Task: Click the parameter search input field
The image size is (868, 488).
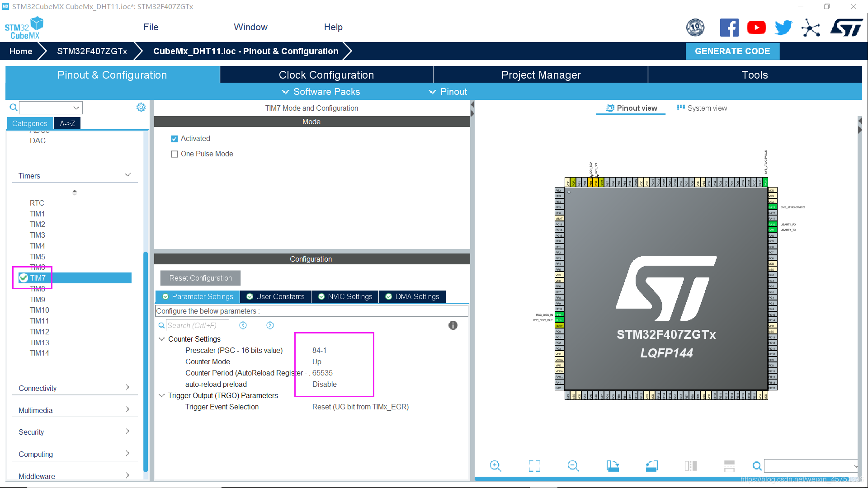Action: pyautogui.click(x=198, y=325)
